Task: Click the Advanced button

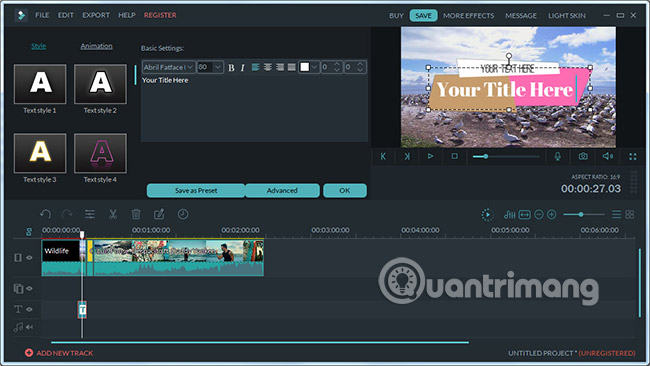Action: [x=282, y=191]
